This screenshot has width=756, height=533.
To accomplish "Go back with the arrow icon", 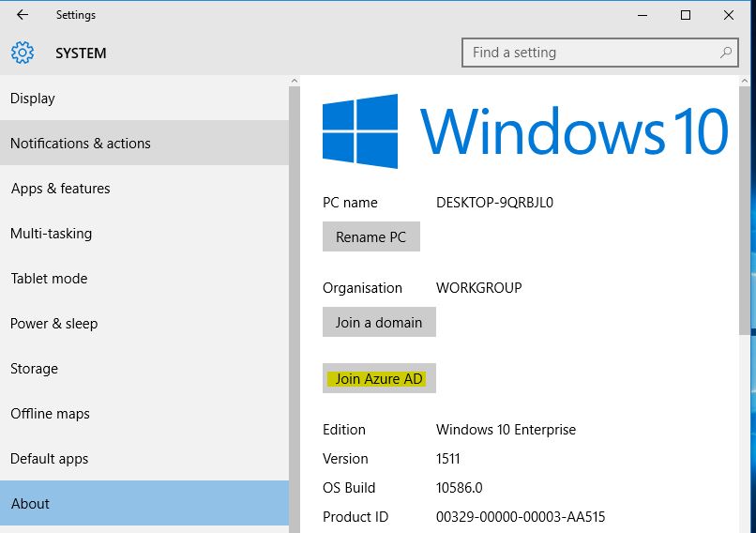I will click(23, 15).
